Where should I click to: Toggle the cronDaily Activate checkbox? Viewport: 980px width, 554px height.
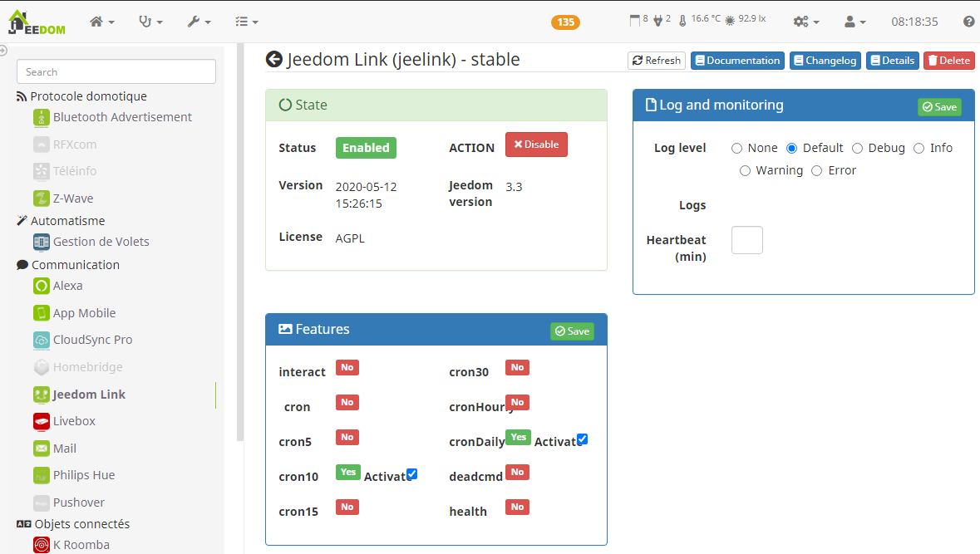[x=583, y=439]
